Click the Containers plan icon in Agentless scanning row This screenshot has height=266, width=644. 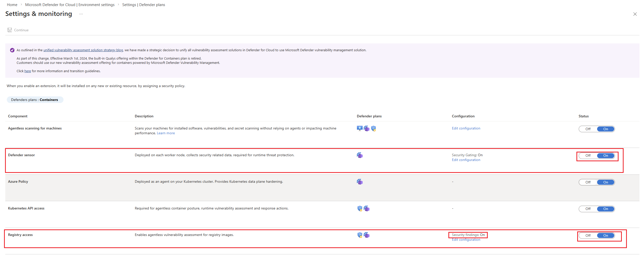pos(366,128)
